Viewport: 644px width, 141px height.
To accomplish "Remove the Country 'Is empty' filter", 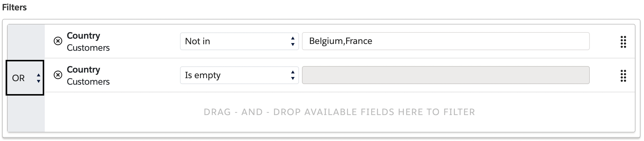I will pos(58,75).
